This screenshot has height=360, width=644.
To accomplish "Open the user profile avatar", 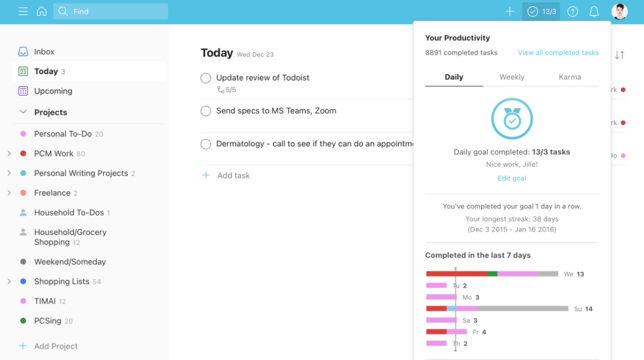I will [x=619, y=11].
